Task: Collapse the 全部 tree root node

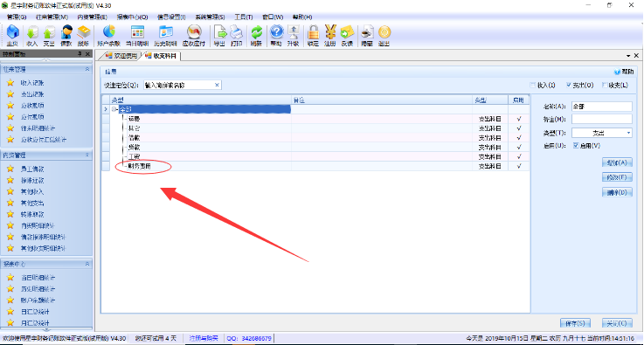Action: point(114,109)
